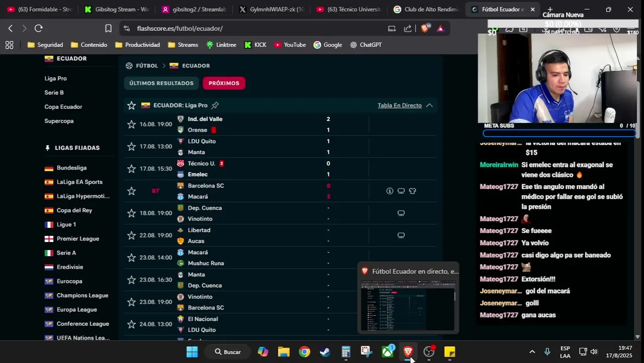
Task: Open the KICK bookmark
Action: 255,45
